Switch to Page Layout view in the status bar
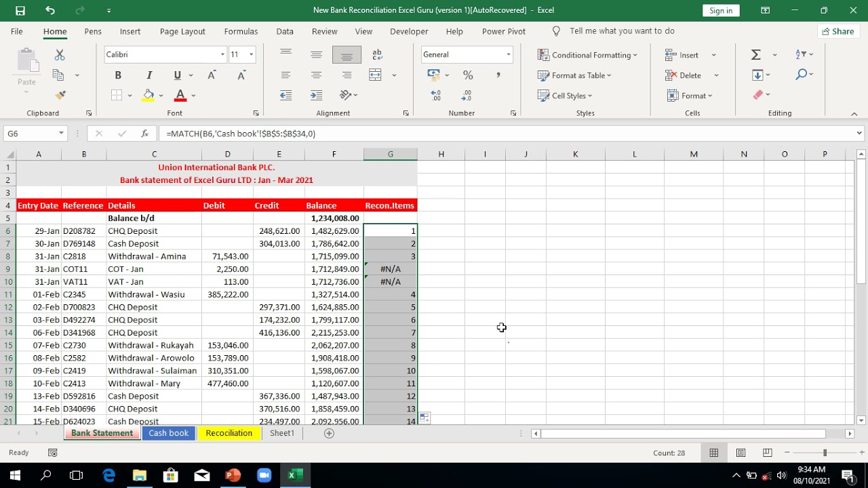This screenshot has height=488, width=868. coord(741,453)
